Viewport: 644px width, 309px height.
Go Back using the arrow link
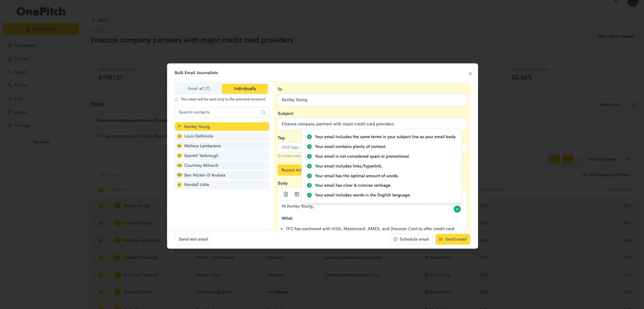point(100,20)
